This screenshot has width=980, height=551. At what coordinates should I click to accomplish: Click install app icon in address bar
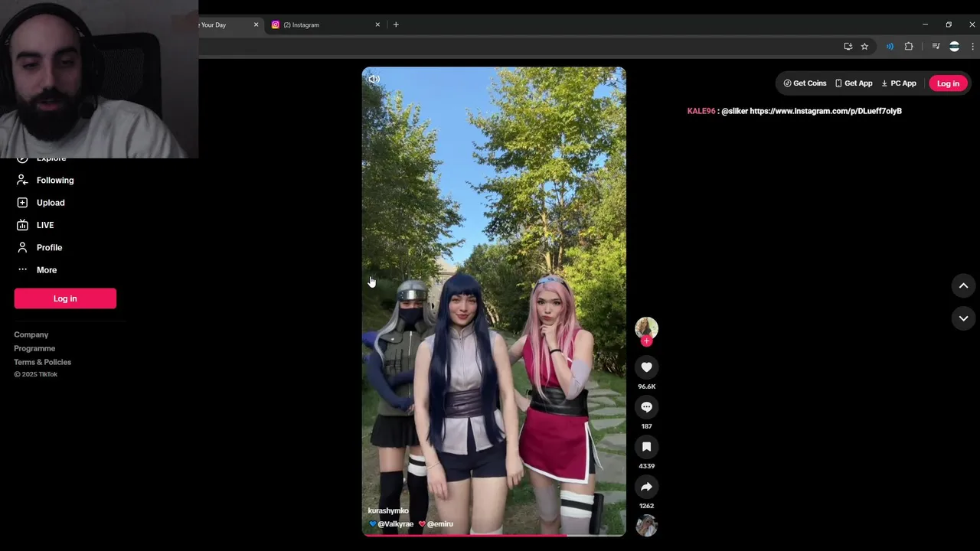848,47
